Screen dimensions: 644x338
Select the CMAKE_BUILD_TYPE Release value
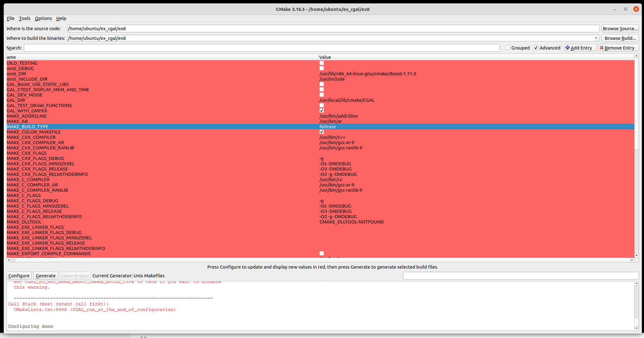click(x=328, y=127)
